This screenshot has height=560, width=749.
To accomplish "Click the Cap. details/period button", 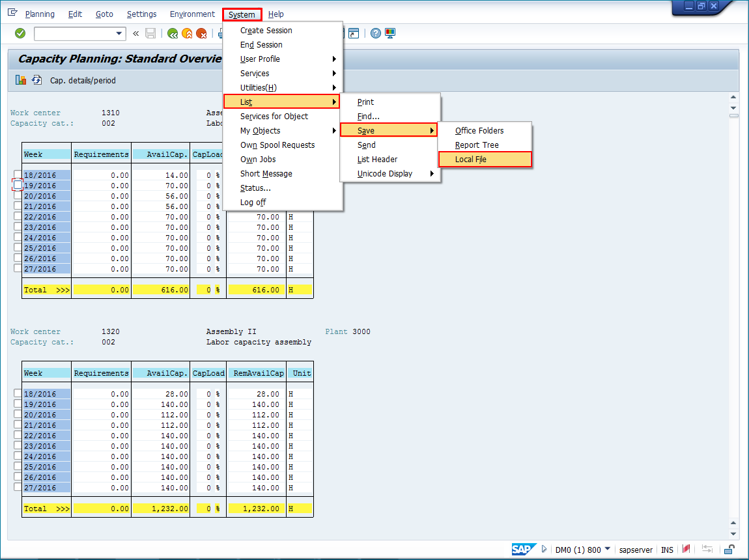I will [83, 81].
